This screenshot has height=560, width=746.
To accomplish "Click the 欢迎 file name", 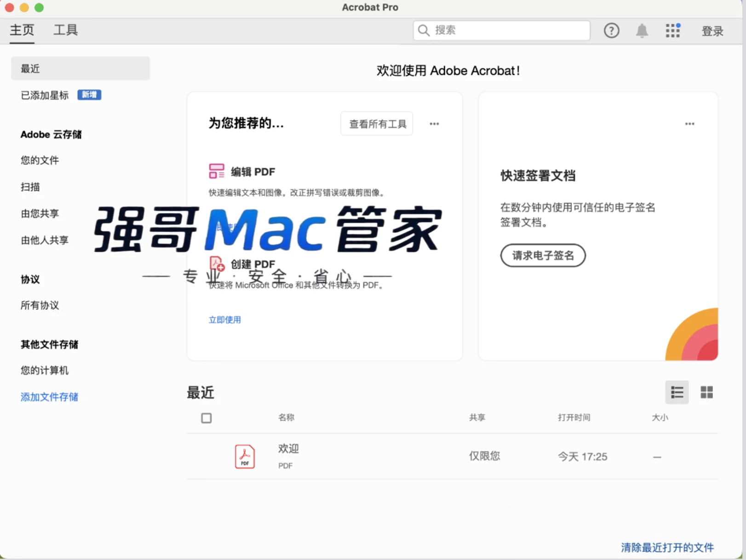I will pos(288,449).
